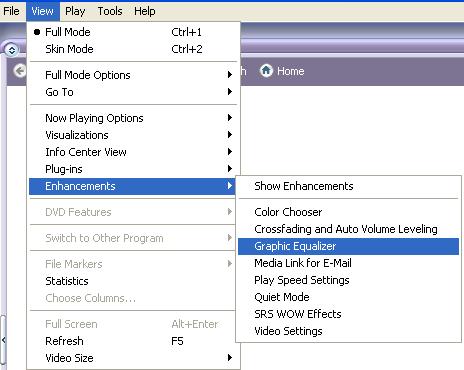Image resolution: width=464 pixels, height=370 pixels.
Task: Click the back arrow button
Action: coord(20,71)
